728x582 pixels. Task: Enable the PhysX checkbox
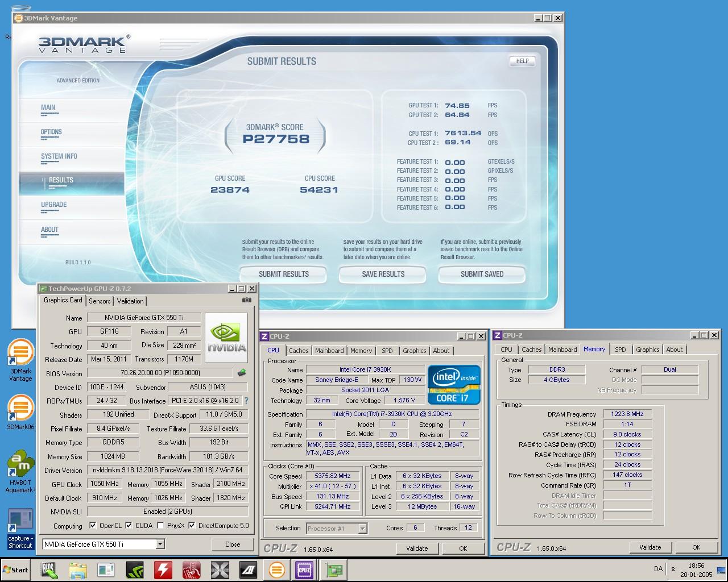coord(160,526)
